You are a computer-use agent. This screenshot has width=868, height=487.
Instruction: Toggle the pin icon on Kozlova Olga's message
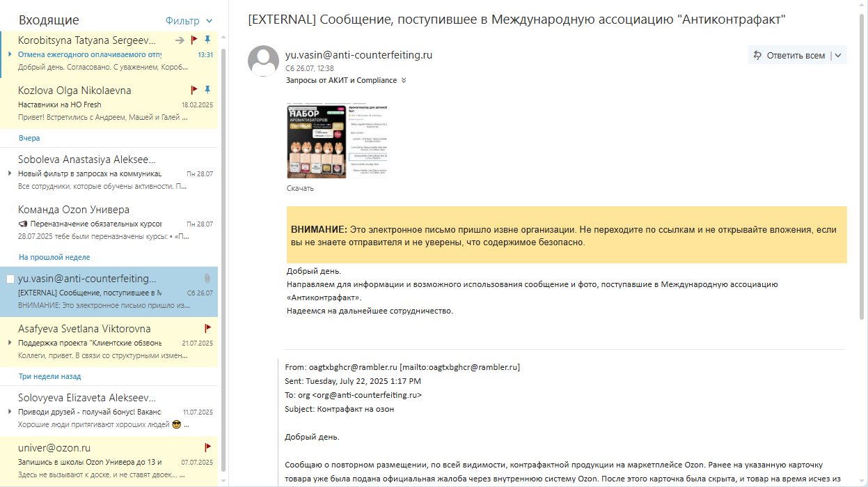(x=207, y=91)
